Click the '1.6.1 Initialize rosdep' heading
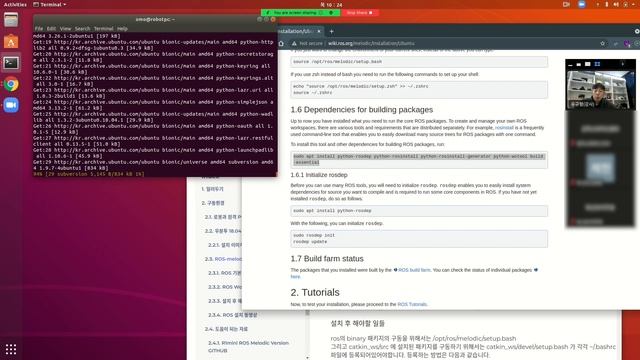The image size is (640, 360). click(319, 175)
